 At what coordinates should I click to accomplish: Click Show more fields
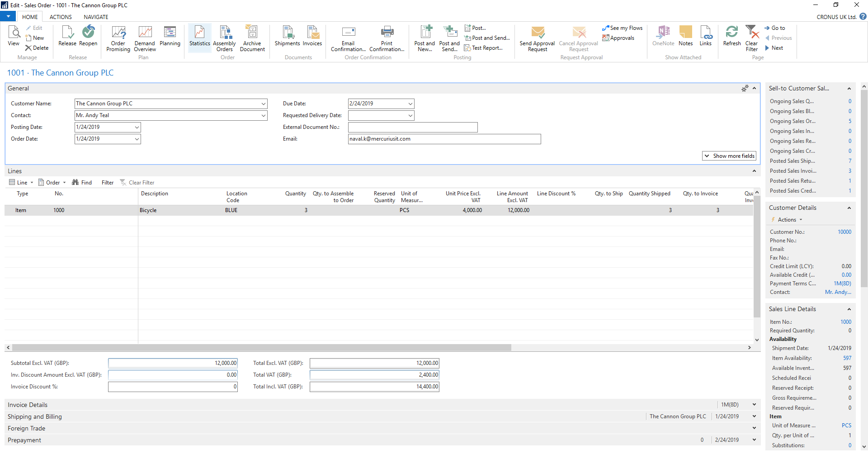coord(729,156)
